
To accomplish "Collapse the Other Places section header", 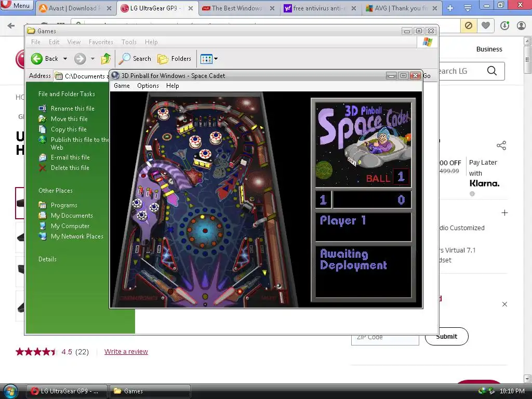I will click(55, 191).
